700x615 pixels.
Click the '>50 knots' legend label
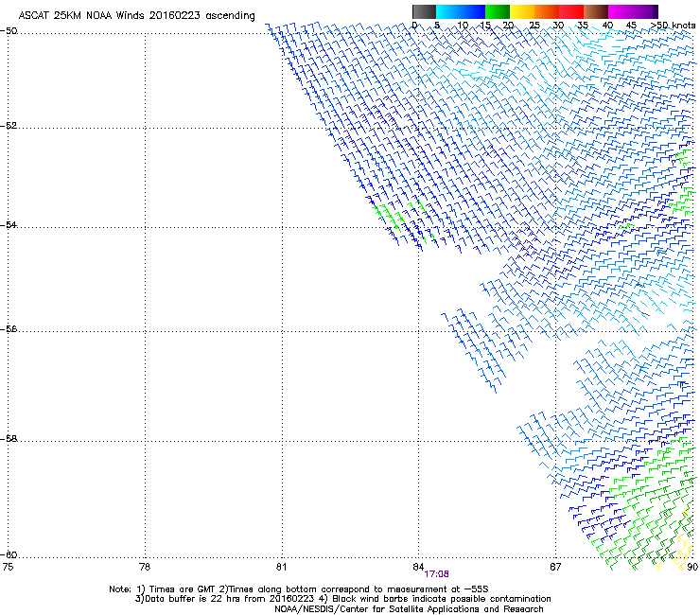pos(673,26)
